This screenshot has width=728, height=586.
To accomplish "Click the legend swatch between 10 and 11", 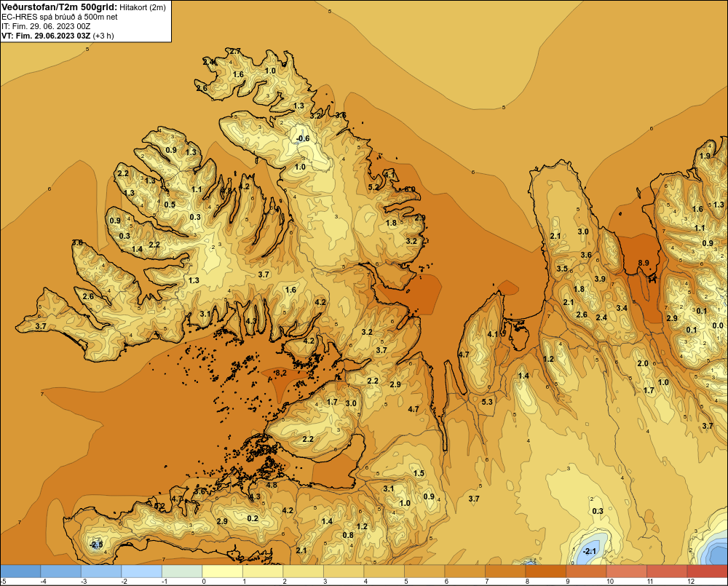I will (x=626, y=571).
